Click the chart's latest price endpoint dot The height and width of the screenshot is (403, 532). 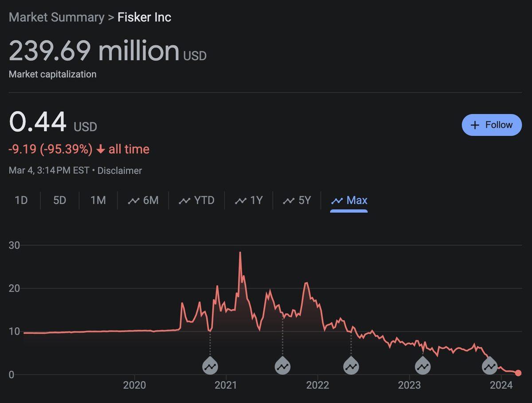(x=518, y=373)
